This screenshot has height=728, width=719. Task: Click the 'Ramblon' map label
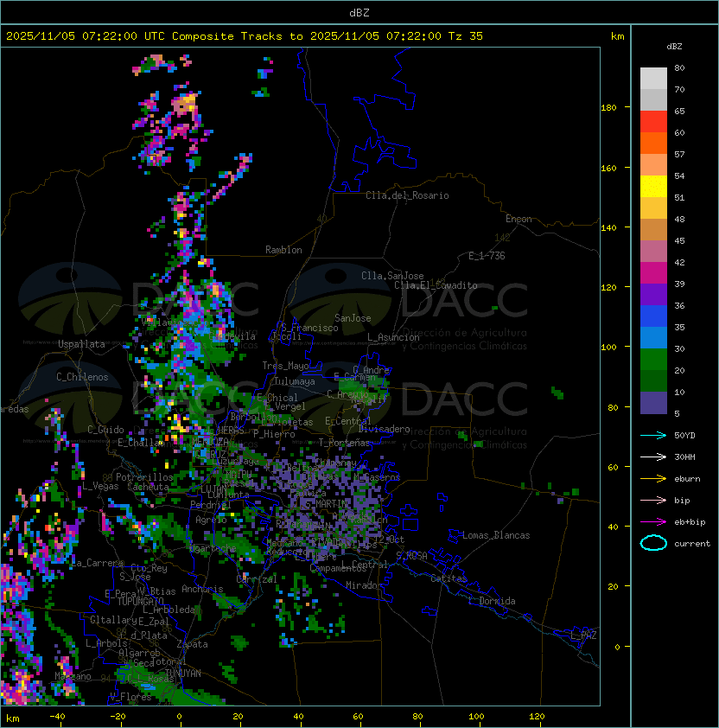pos(283,250)
